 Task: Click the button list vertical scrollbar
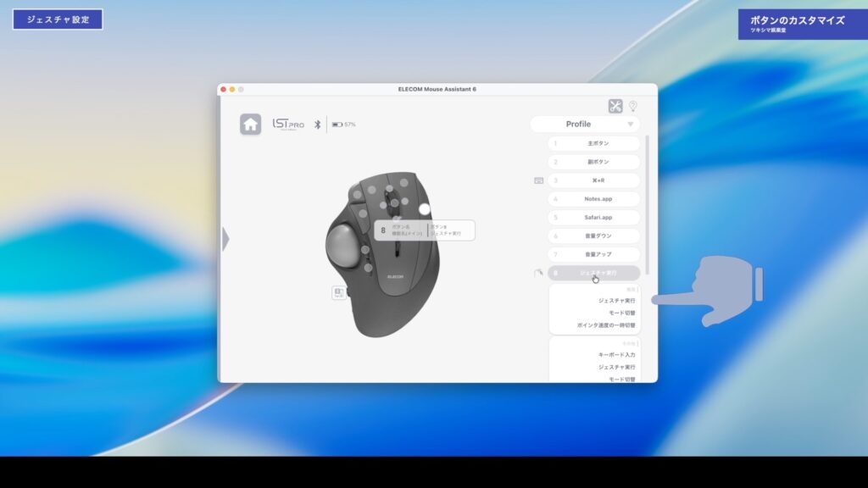pos(648,203)
